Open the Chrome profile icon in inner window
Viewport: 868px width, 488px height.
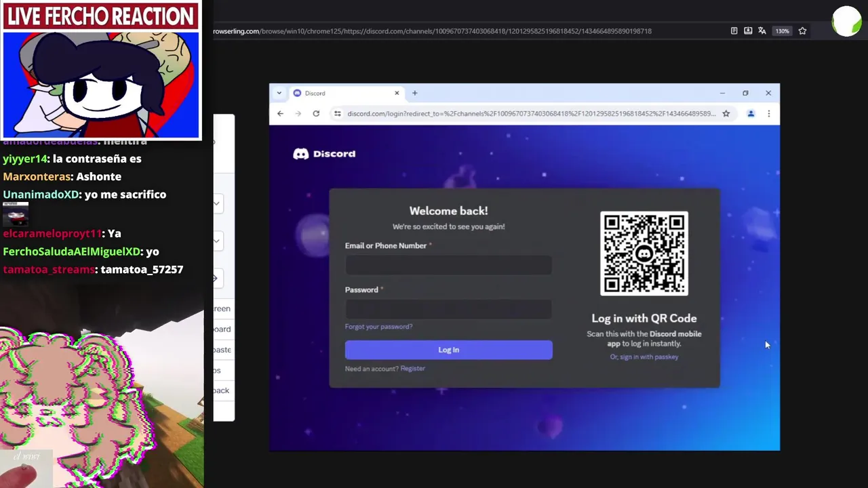pos(751,113)
